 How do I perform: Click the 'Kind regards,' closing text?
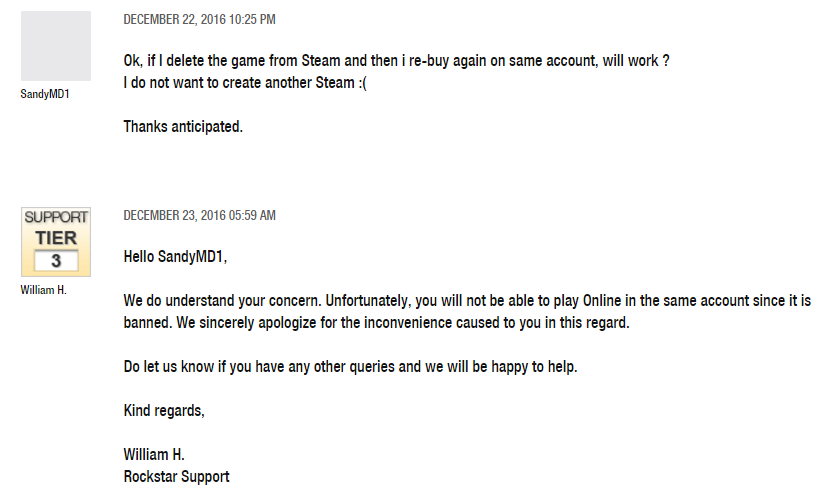pos(164,410)
